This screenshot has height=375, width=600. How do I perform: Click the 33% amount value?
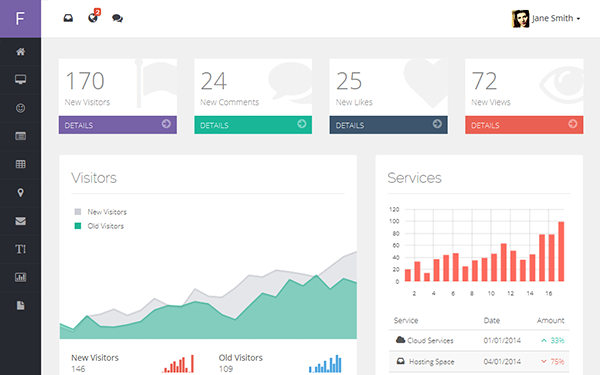click(x=558, y=341)
